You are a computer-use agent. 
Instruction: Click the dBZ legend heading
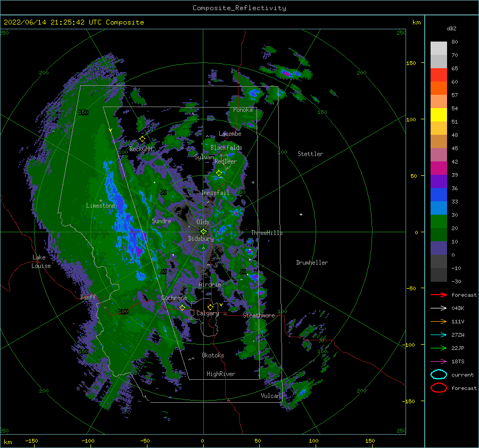click(x=451, y=28)
